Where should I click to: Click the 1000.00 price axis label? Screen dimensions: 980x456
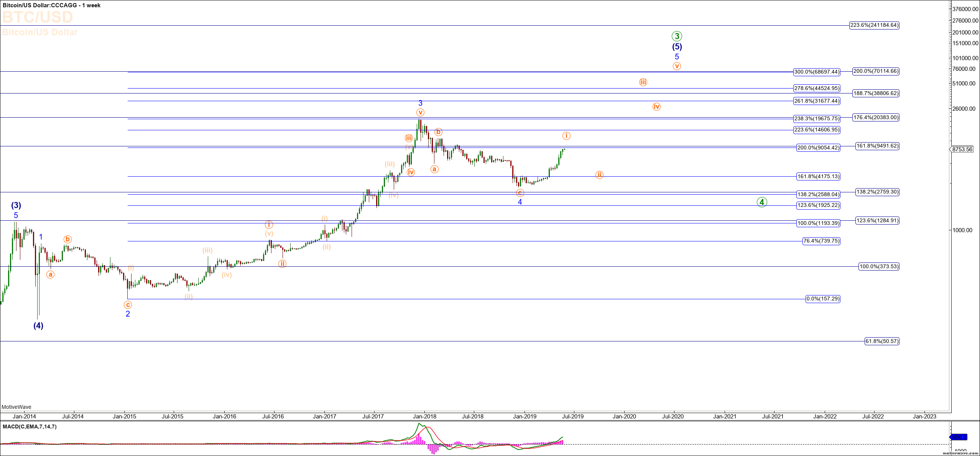tap(962, 230)
